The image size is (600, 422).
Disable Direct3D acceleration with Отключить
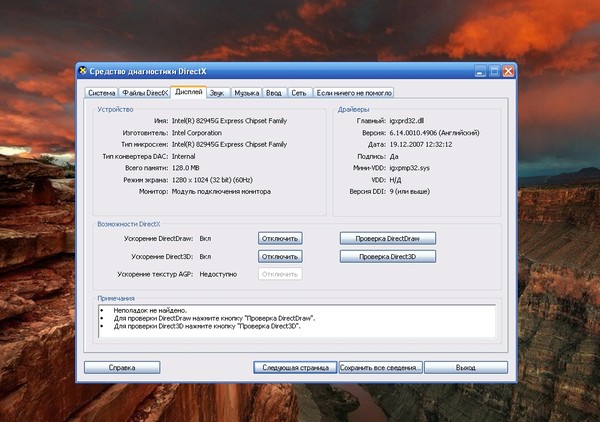point(280,257)
